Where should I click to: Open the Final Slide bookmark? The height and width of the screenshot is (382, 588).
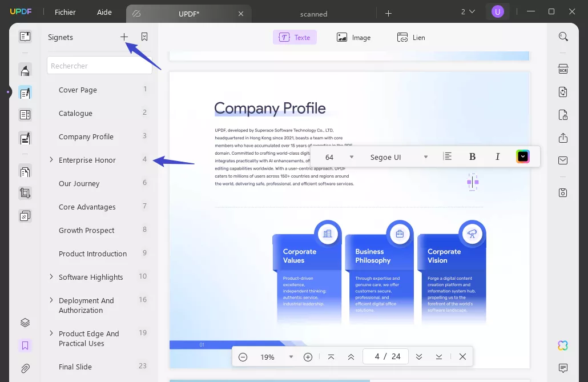coord(75,367)
